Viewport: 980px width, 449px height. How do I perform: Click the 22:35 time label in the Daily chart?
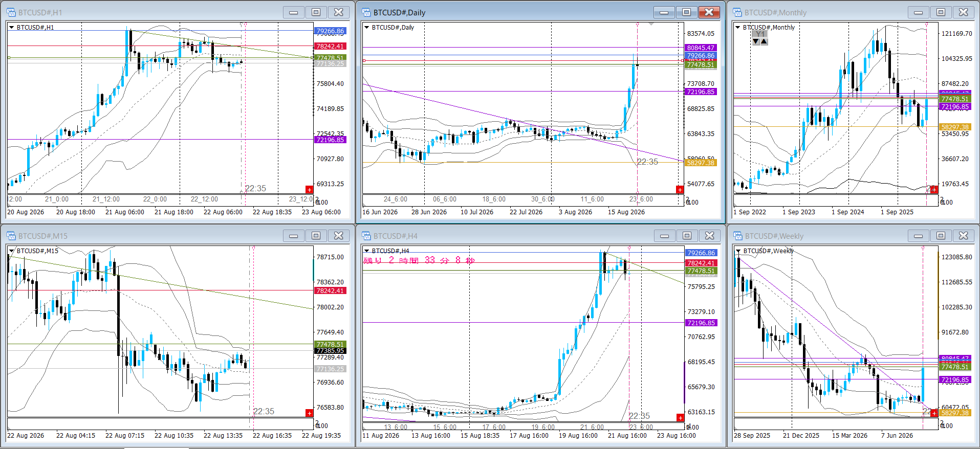[x=647, y=162]
